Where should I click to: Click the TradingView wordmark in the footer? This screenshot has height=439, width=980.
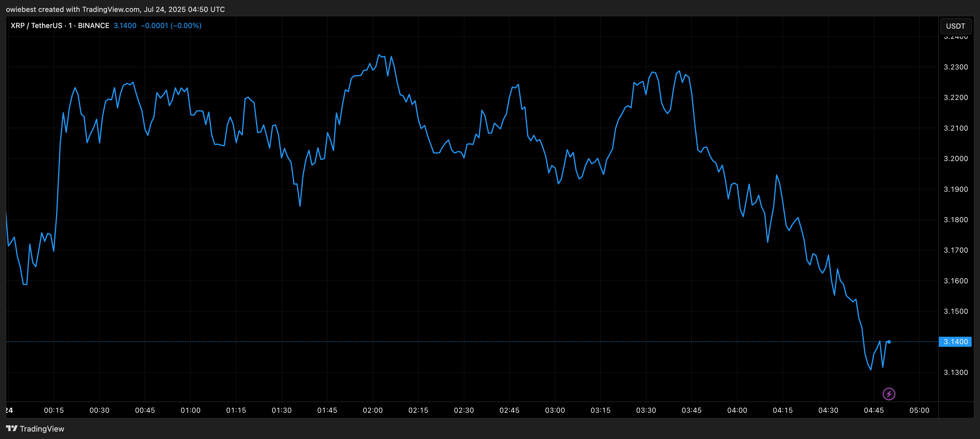tap(42, 429)
